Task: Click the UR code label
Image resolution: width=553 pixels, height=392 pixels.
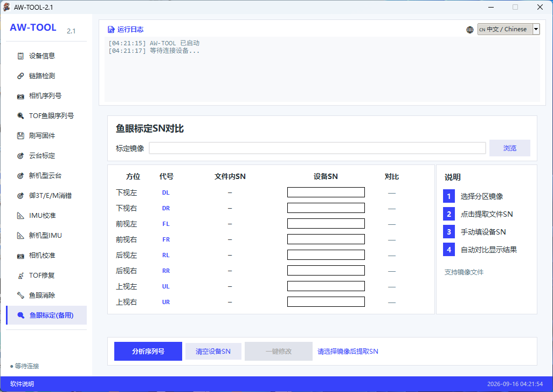Action: 166,302
